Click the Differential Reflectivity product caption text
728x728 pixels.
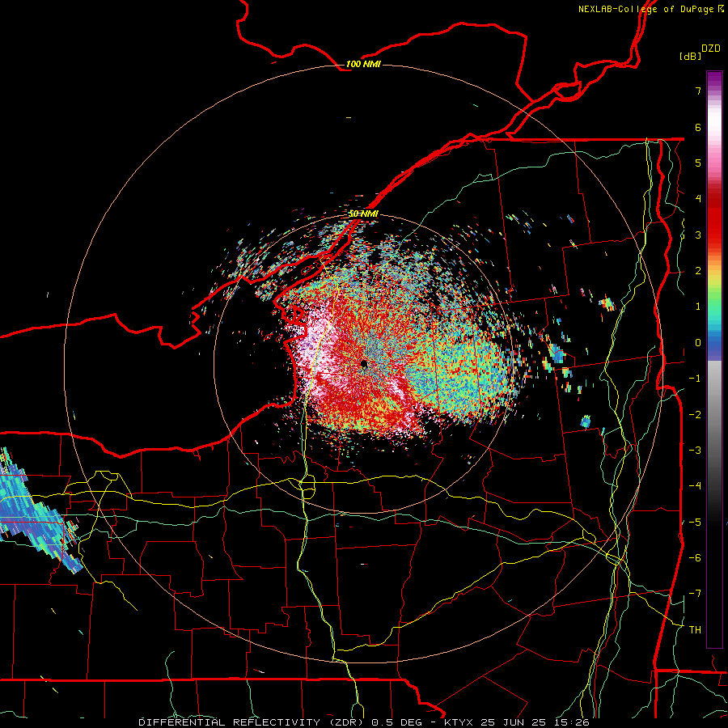[363, 722]
